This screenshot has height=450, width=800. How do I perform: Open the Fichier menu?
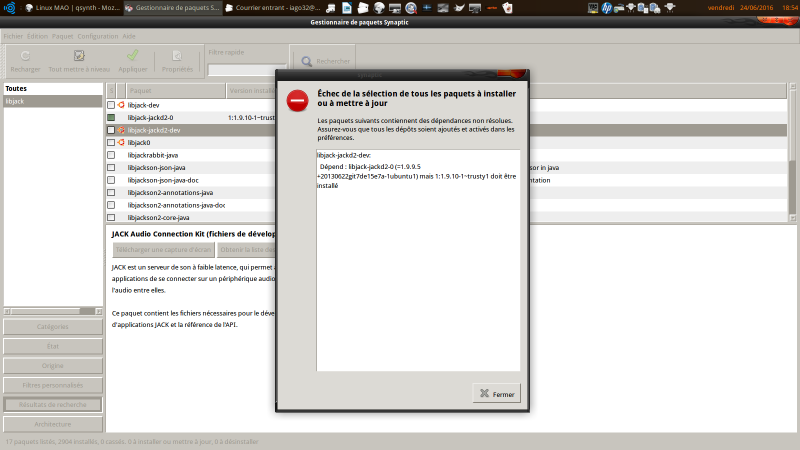(x=13, y=36)
